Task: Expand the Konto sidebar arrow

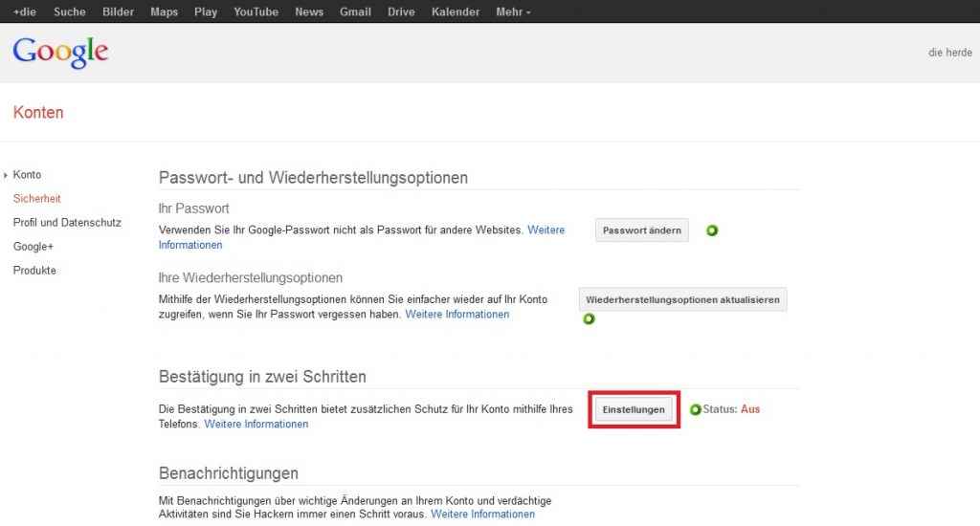Action: click(6, 176)
